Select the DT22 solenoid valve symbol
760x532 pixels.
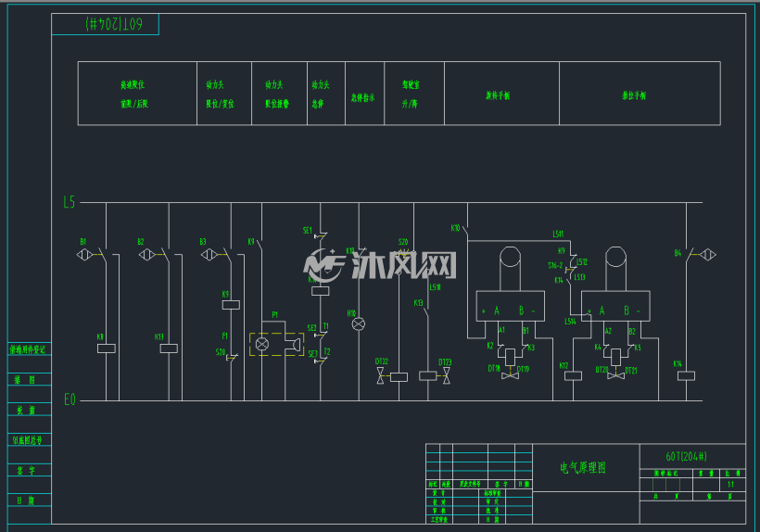point(381,376)
